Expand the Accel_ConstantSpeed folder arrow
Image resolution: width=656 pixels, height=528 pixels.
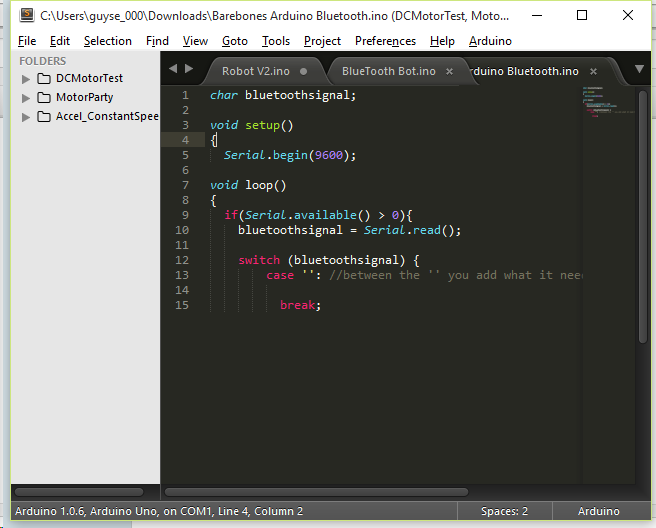tap(26, 117)
